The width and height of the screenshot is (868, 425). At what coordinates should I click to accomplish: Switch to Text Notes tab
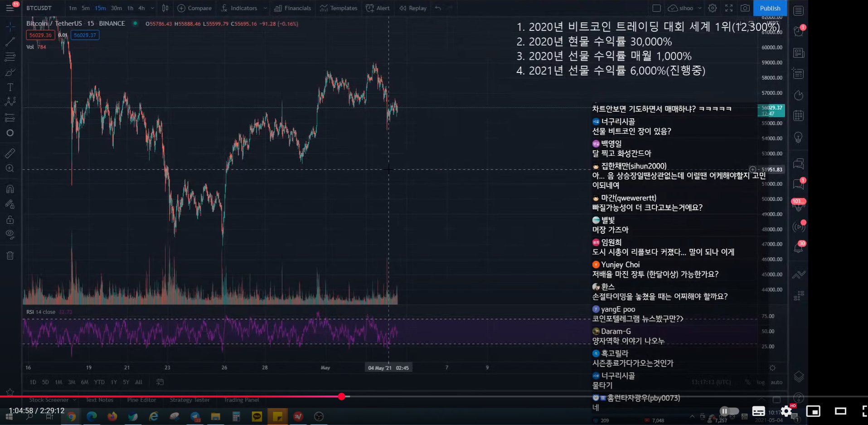coord(100,400)
